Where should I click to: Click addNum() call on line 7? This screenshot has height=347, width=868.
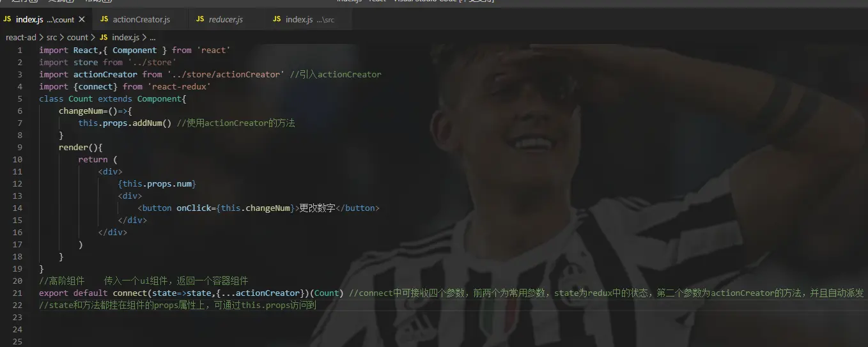click(x=152, y=123)
